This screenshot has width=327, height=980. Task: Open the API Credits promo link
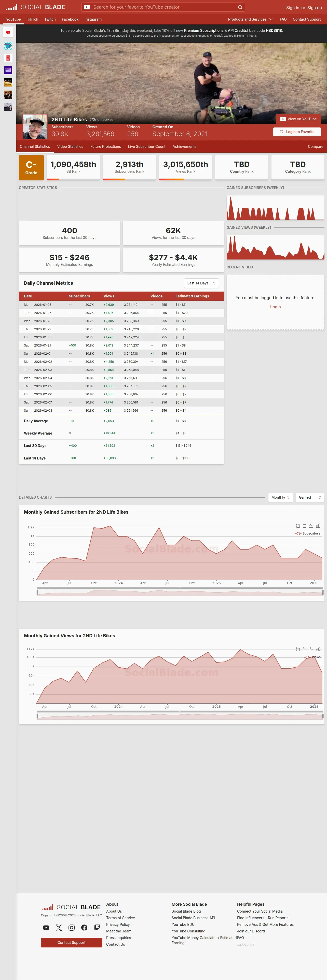click(x=237, y=31)
